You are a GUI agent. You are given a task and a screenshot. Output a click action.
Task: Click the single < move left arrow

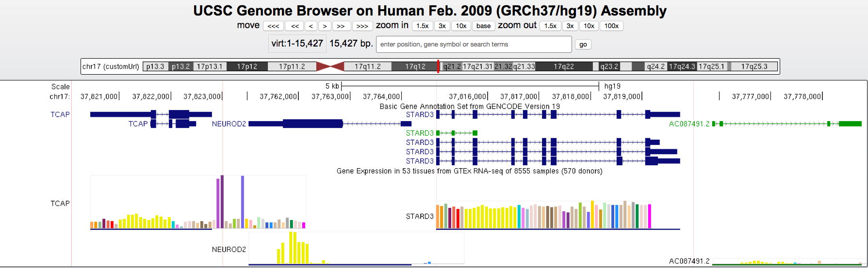pos(311,26)
